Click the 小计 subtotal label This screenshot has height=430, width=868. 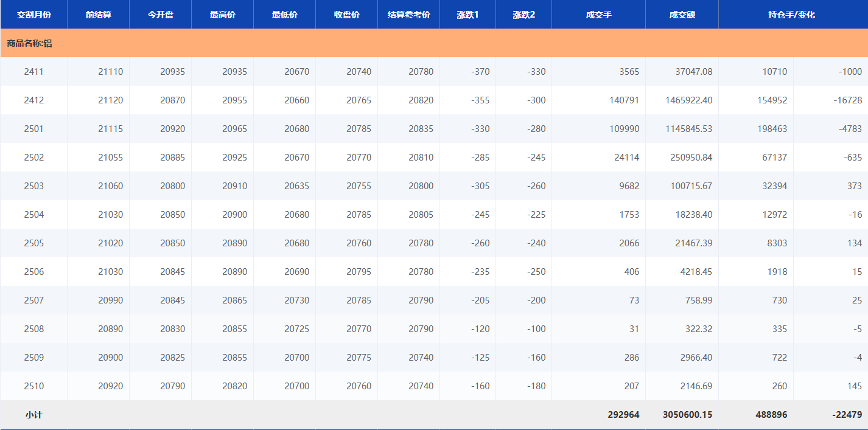33,415
